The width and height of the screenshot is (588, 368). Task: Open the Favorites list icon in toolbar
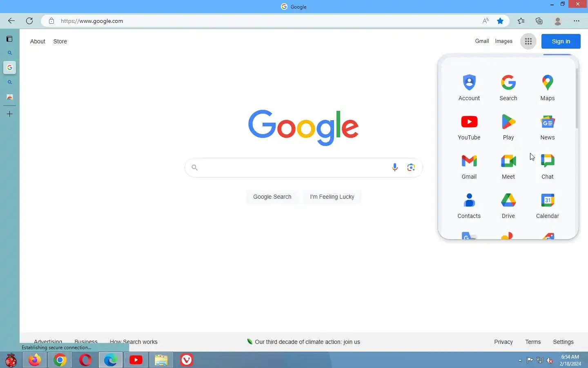coord(521,21)
